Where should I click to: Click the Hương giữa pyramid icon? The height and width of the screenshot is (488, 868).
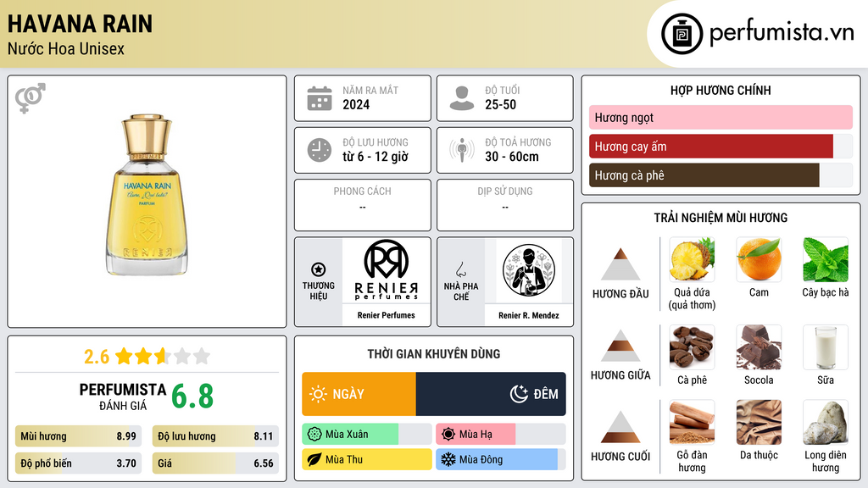(x=620, y=346)
